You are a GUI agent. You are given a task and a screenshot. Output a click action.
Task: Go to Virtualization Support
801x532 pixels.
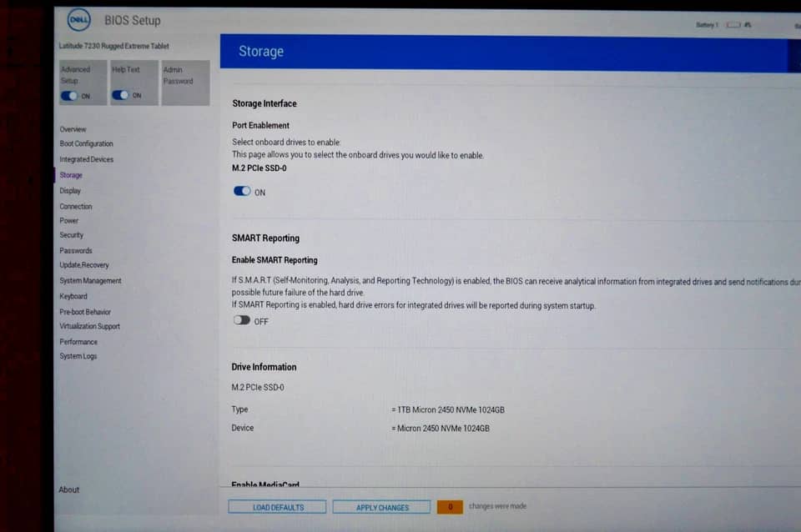[x=89, y=326]
